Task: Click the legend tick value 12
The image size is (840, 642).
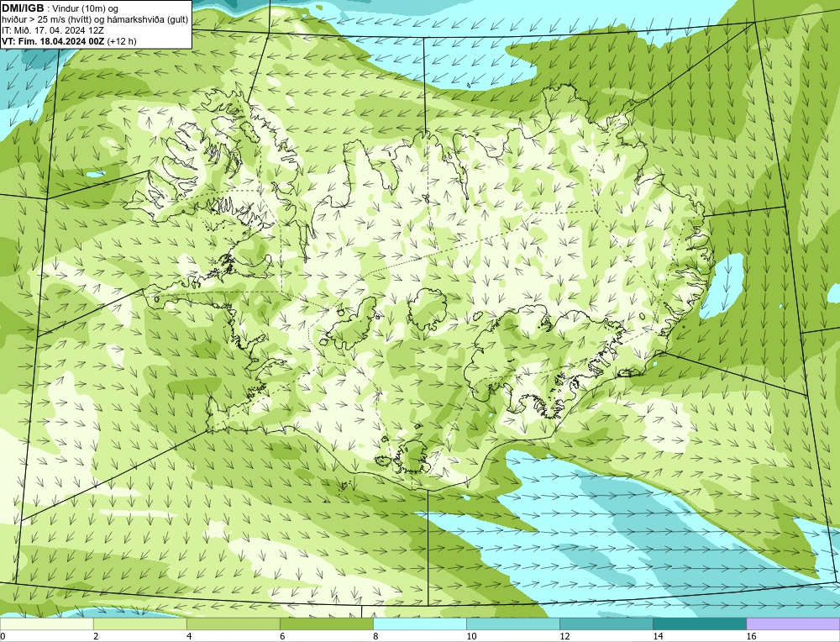Action: pyautogui.click(x=564, y=636)
